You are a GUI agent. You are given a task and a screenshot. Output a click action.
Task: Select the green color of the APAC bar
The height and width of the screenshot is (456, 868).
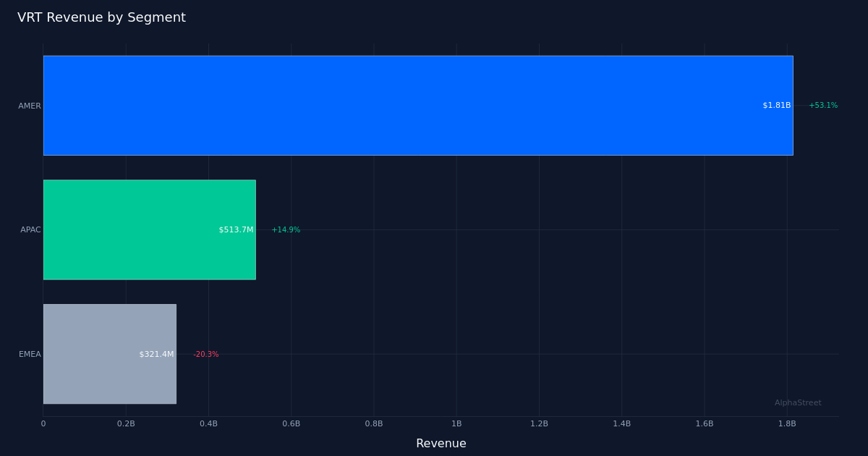[150, 229]
